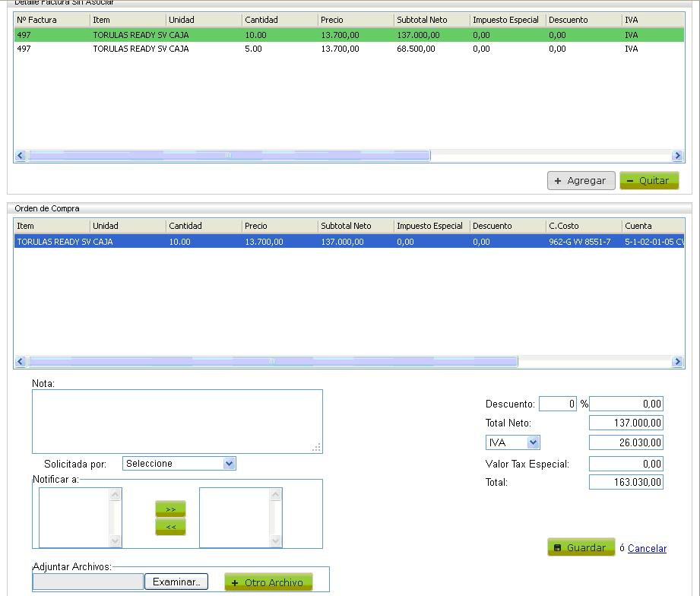Click the C.Costo column header
The image size is (700, 596).
tap(584, 226)
